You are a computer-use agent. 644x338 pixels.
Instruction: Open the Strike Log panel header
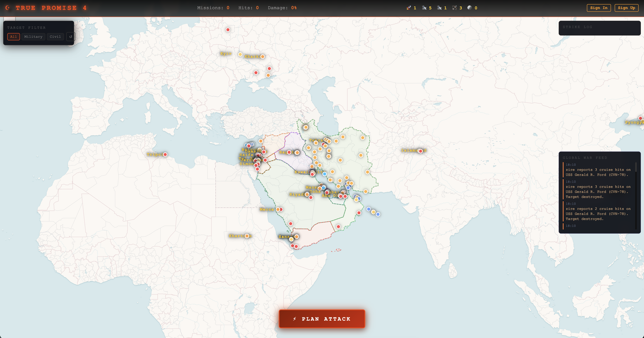577,27
